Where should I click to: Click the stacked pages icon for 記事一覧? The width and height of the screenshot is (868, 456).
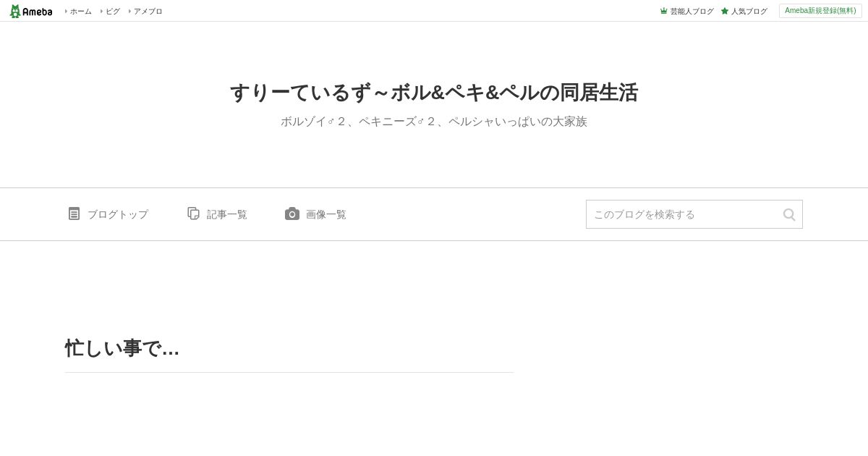click(193, 214)
